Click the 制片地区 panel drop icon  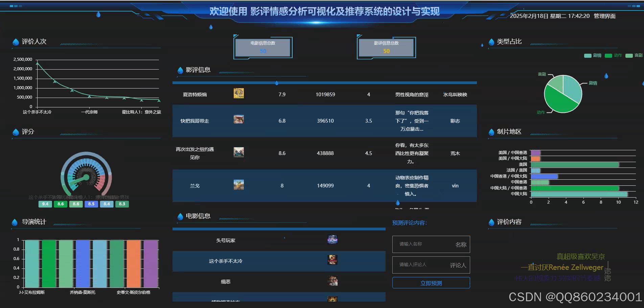pyautogui.click(x=491, y=132)
